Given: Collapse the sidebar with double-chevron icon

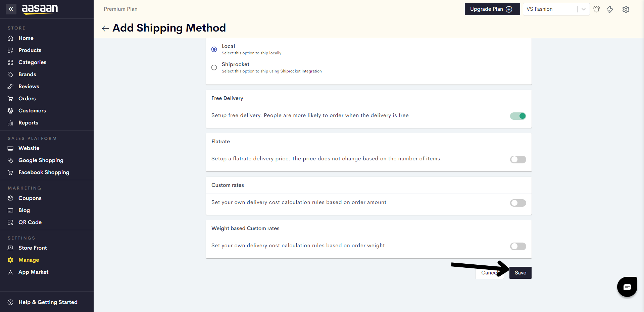Looking at the screenshot, I should click(11, 9).
